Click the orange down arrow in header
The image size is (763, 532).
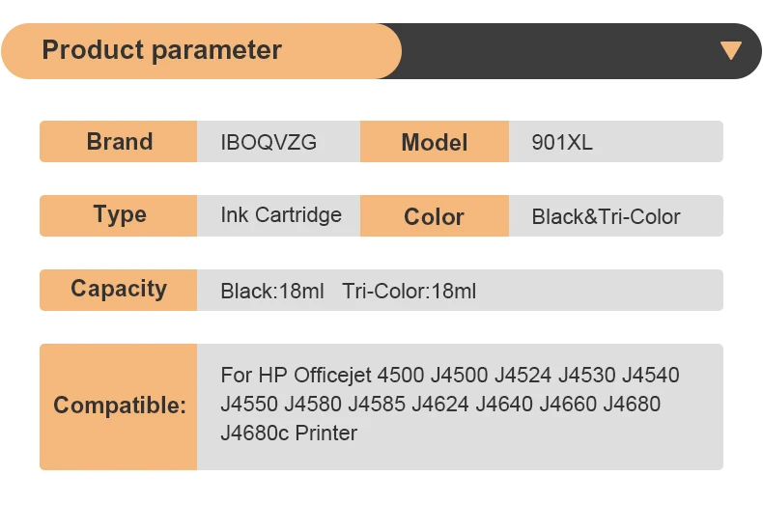(x=731, y=51)
